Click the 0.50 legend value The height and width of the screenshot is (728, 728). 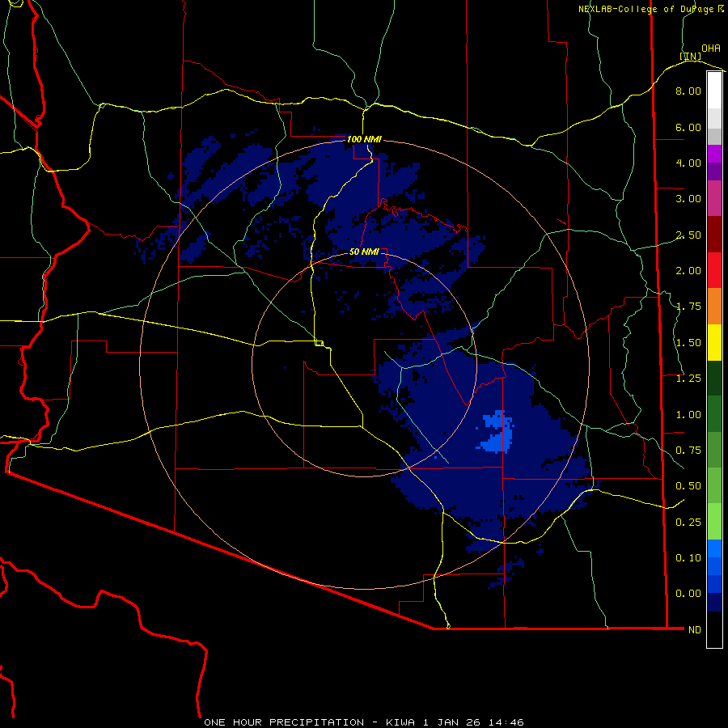(x=688, y=486)
